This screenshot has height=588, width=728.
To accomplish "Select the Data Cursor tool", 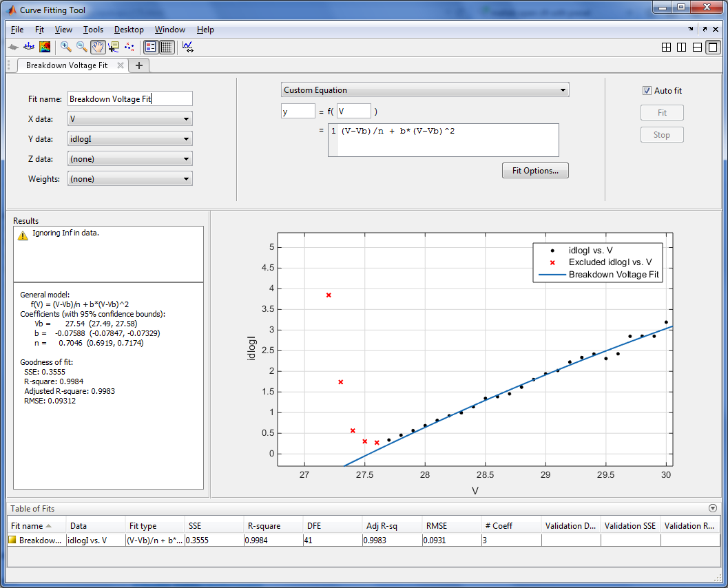I will (x=114, y=47).
